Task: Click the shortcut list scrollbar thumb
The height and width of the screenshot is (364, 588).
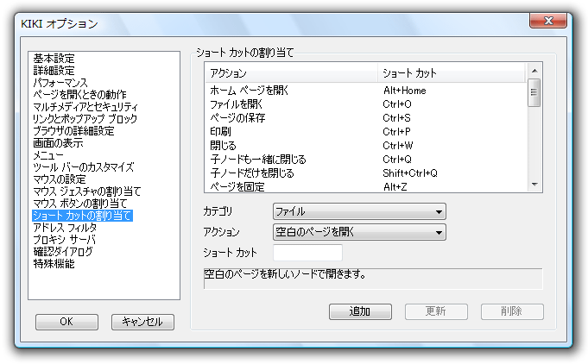Action: click(534, 92)
